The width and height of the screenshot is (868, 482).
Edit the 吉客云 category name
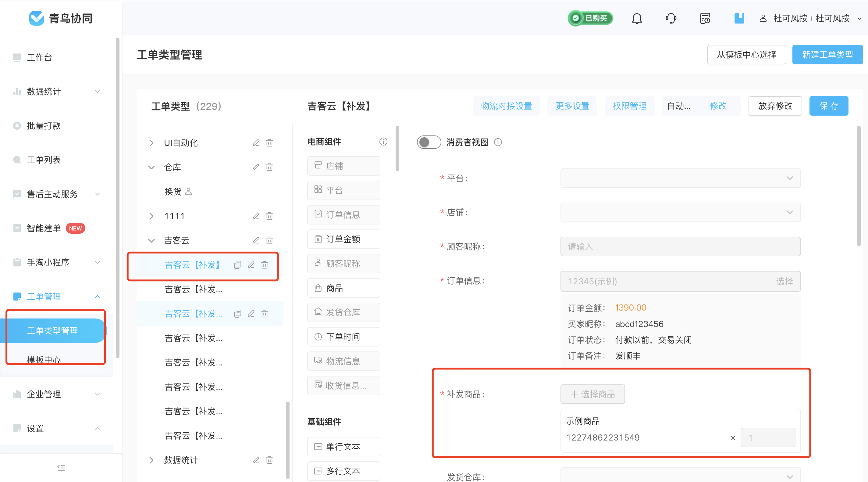256,240
